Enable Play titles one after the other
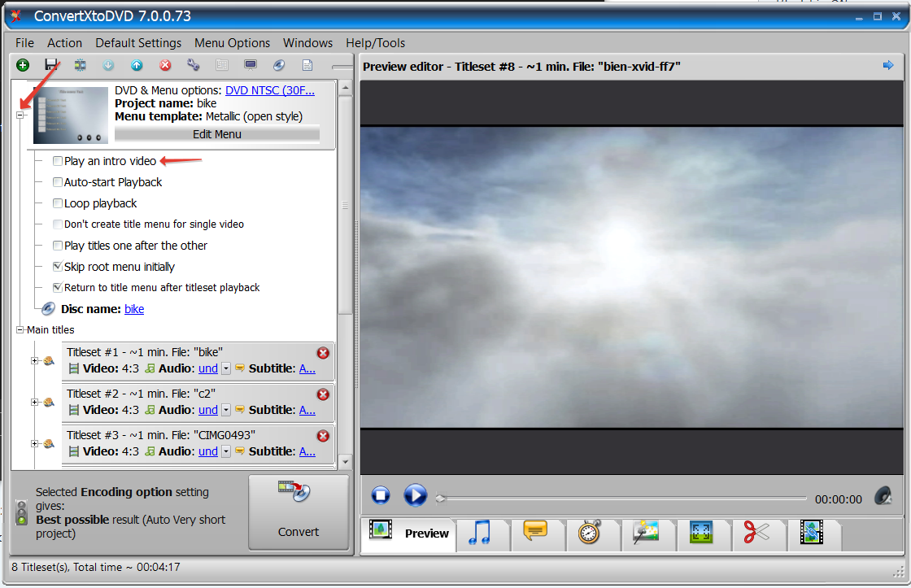 58,245
